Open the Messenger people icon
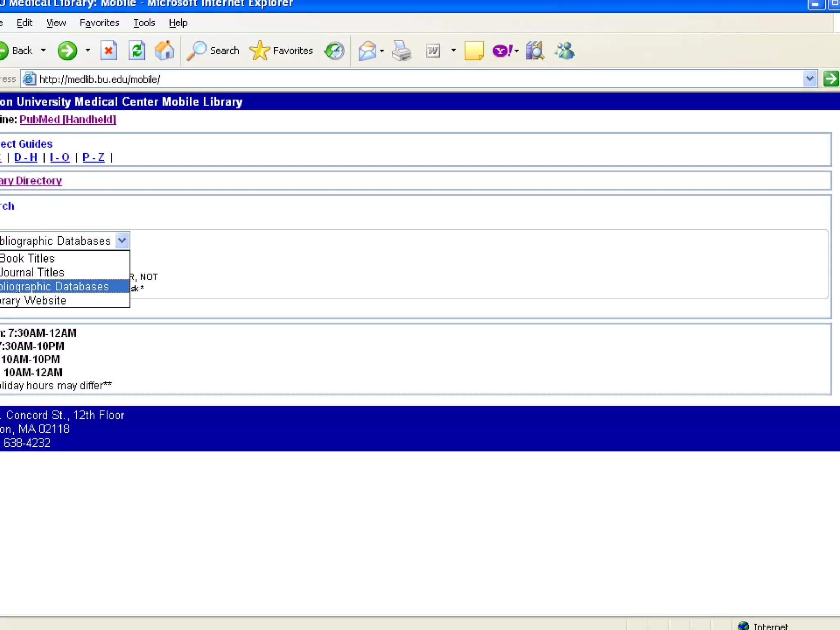Image resolution: width=840 pixels, height=630 pixels. pyautogui.click(x=564, y=51)
